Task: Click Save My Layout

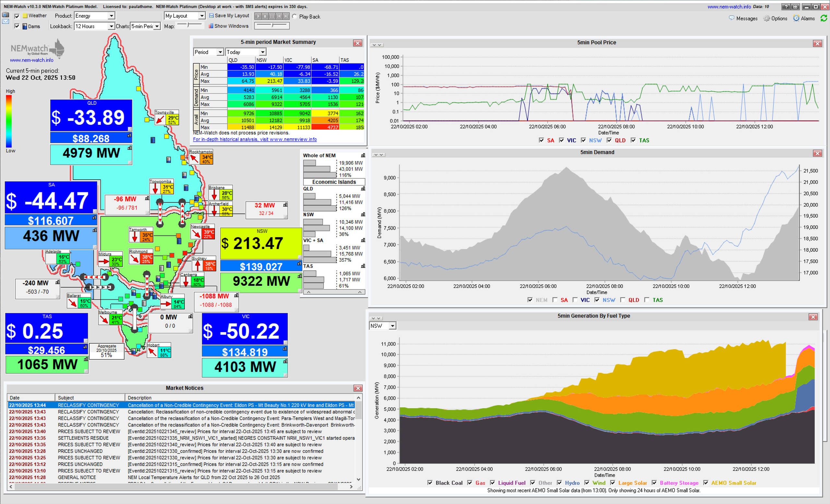Action: click(229, 16)
